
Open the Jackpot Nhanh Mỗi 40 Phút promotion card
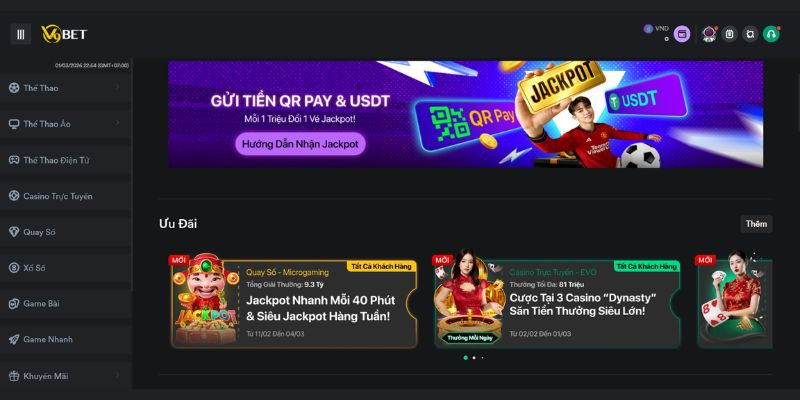click(x=294, y=304)
